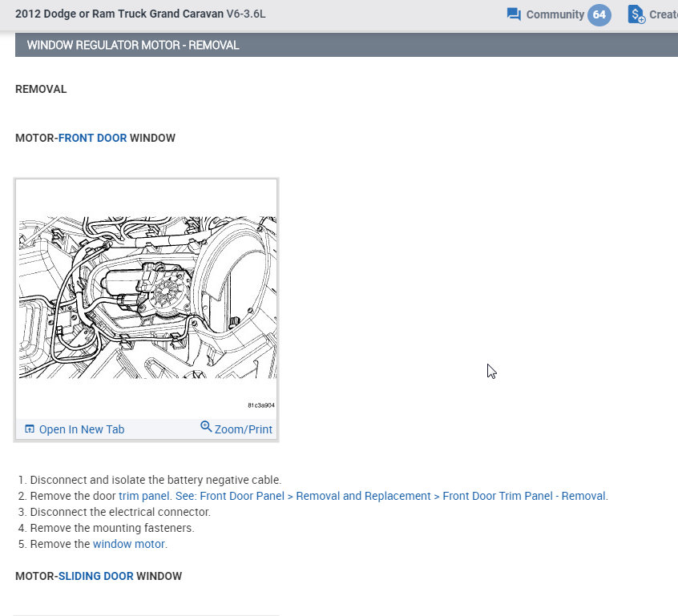
Task: Open Front Door Trim Panel - Removal reference
Action: coord(391,496)
